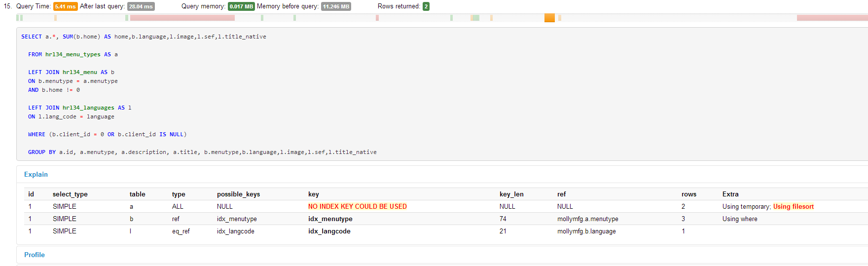Click the 'NO INDEX KEY COULD BE USED' warning cell
Screen dimensions: 868x266
(358, 206)
